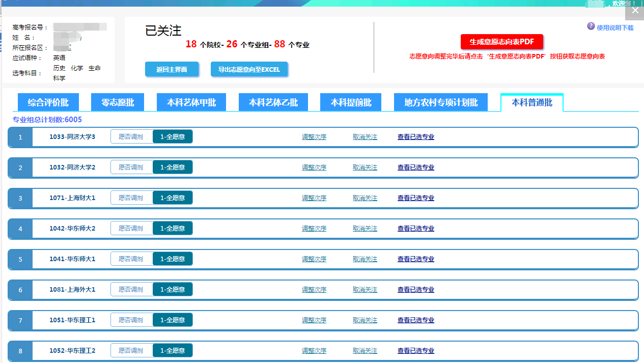Click the 专业组总计划数:6005 text
Image resolution: width=644 pixels, height=363 pixels.
[47, 120]
